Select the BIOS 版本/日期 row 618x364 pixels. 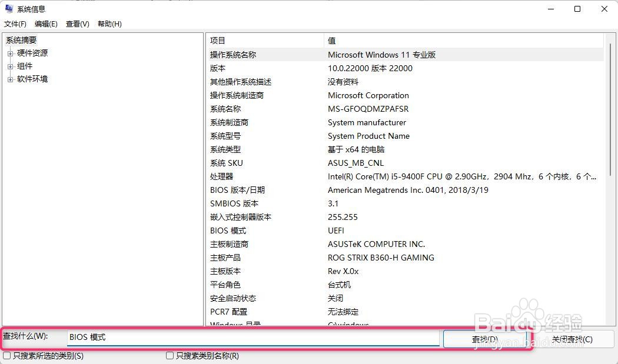tap(405, 190)
